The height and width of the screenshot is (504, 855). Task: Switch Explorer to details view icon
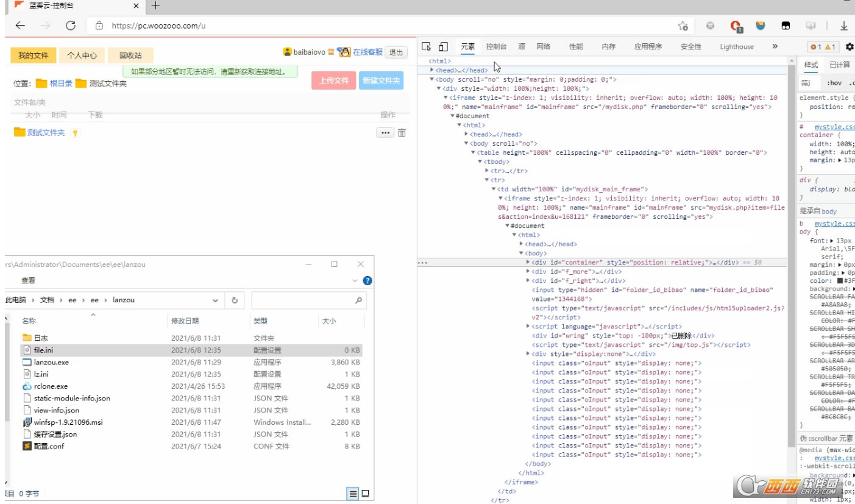tap(353, 494)
